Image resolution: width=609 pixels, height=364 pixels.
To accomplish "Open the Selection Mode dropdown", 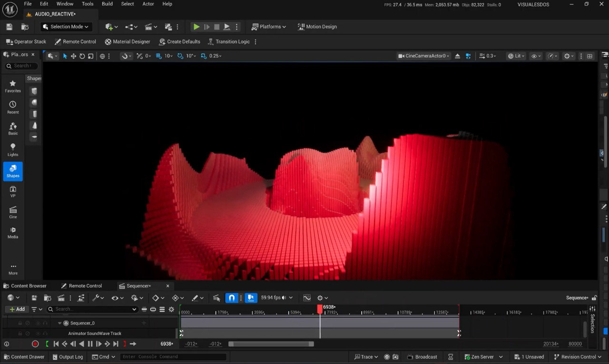I will 66,27.
